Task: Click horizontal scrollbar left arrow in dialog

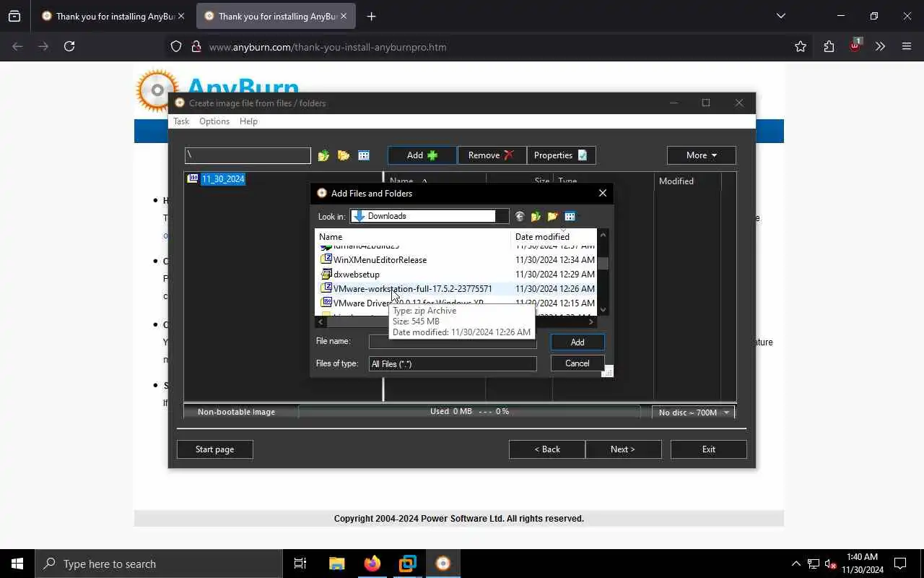Action: [x=321, y=322]
